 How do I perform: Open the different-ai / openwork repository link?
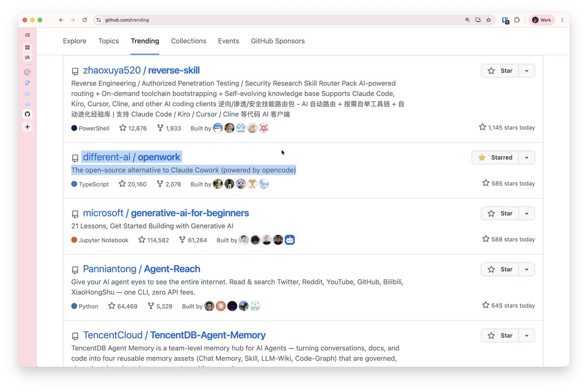tap(132, 157)
